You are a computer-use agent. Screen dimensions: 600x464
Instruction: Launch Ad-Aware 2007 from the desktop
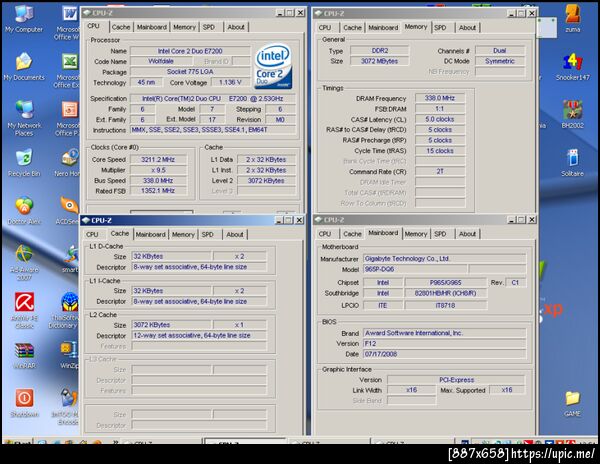tap(23, 254)
